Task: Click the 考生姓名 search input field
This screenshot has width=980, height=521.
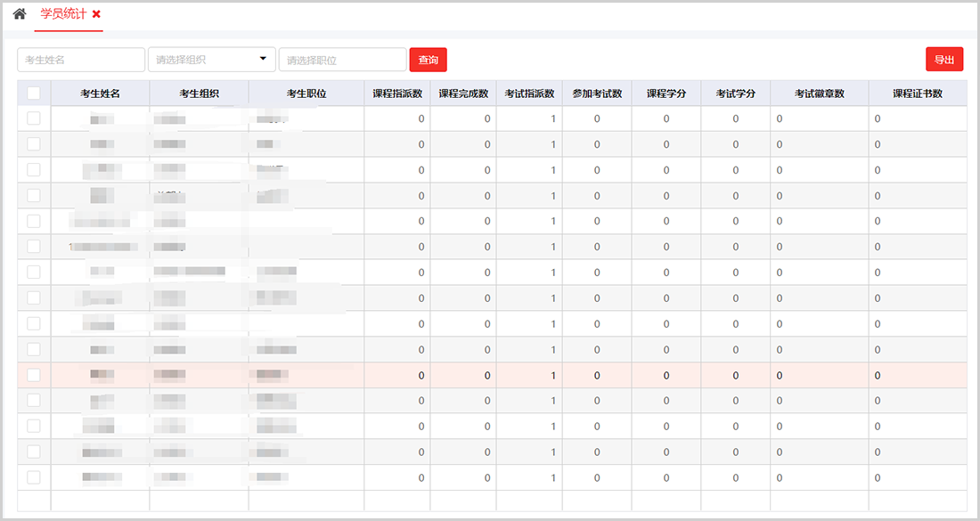Action: point(81,60)
